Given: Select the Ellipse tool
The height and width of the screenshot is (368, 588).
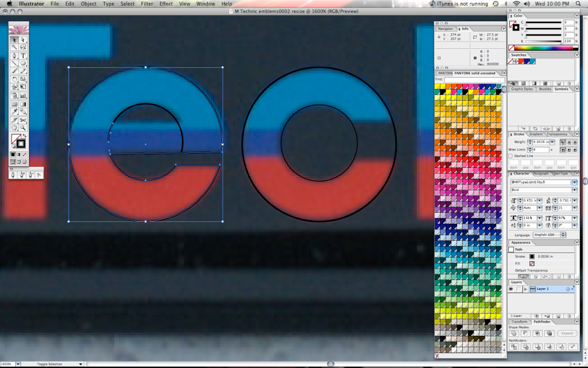Looking at the screenshot, I should click(23, 63).
